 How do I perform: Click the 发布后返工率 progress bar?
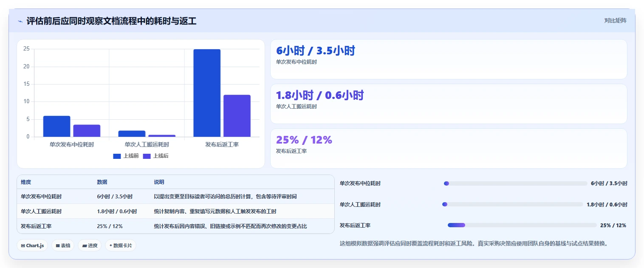[523, 225]
